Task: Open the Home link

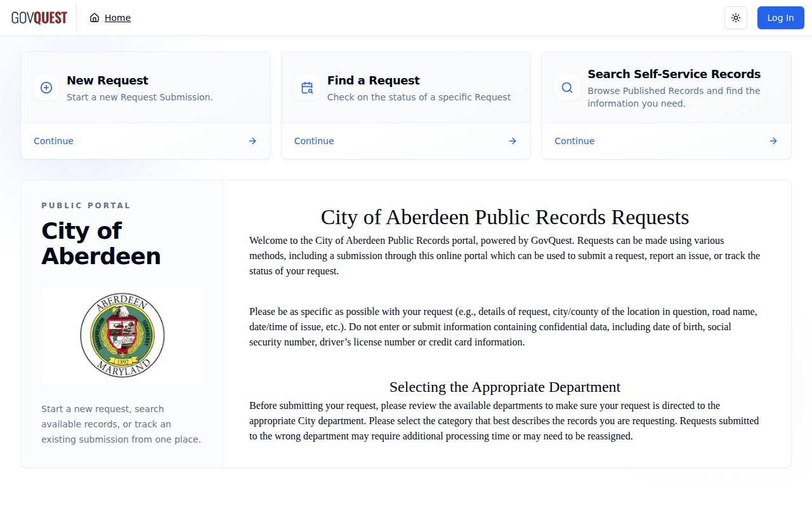Action: tap(117, 18)
